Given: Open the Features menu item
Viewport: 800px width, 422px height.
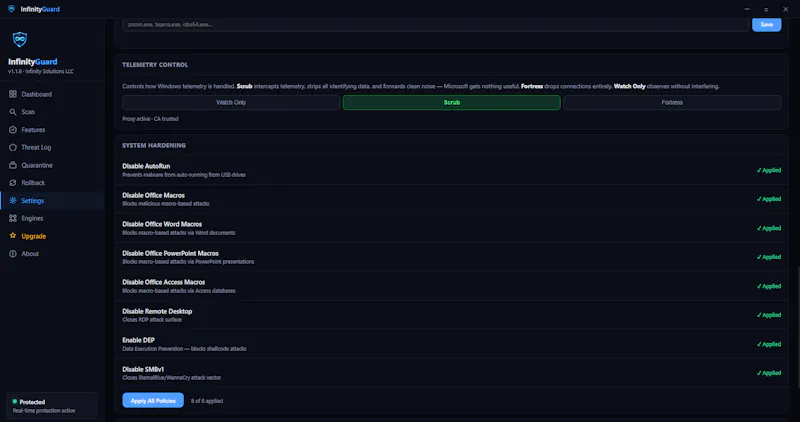Looking at the screenshot, I should pyautogui.click(x=52, y=130).
